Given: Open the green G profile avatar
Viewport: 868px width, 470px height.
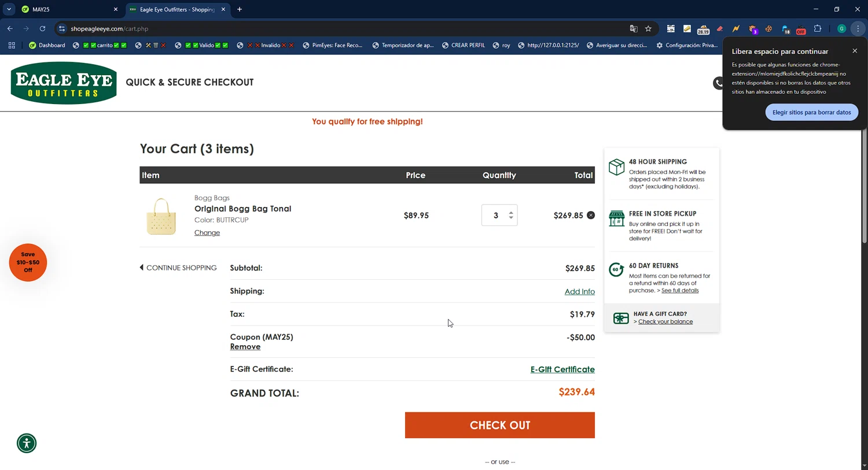Looking at the screenshot, I should click(842, 28).
